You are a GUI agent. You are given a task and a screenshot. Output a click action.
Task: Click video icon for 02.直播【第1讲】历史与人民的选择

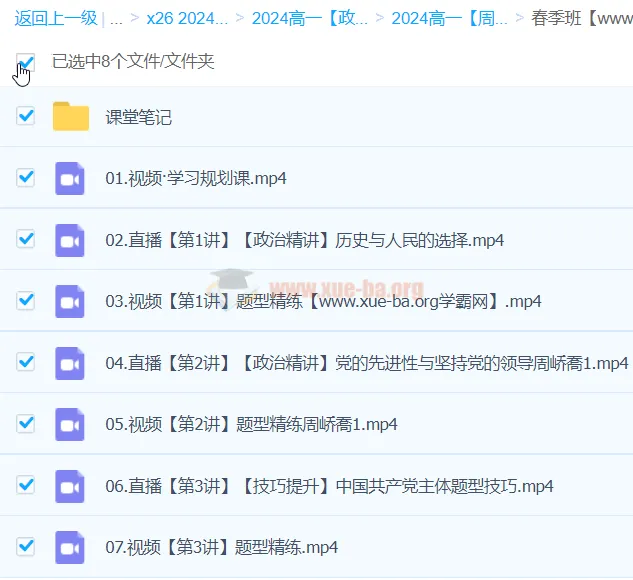point(70,240)
